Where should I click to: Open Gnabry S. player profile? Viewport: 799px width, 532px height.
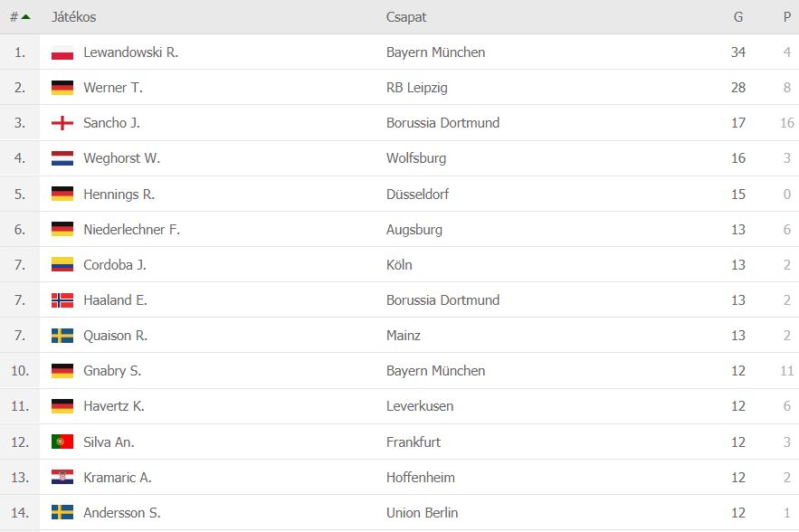pos(112,370)
